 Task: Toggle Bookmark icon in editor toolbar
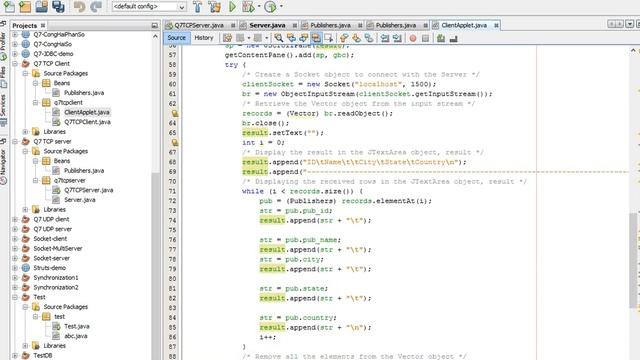click(x=369, y=38)
